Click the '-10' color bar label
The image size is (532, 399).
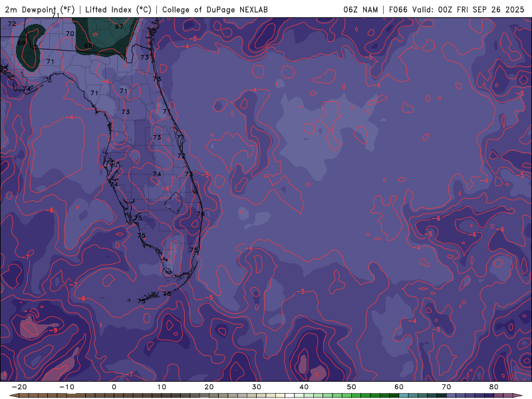66,387
